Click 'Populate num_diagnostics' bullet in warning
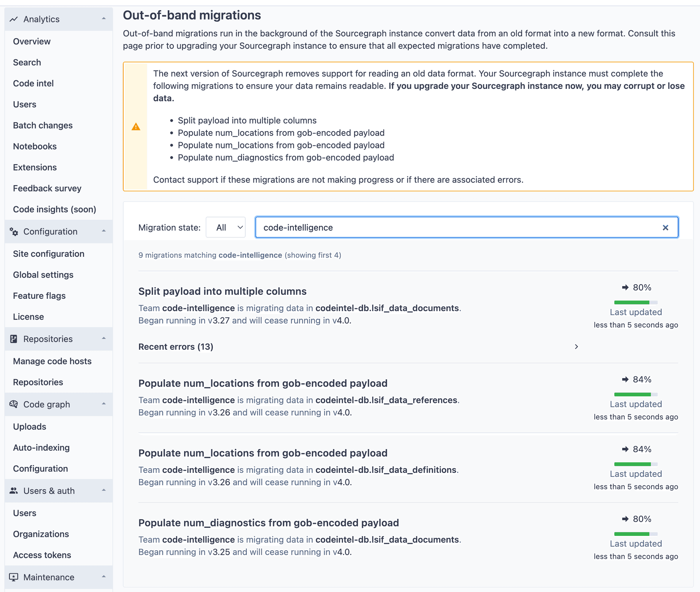Viewport: 700px width, 592px height. pyautogui.click(x=286, y=157)
